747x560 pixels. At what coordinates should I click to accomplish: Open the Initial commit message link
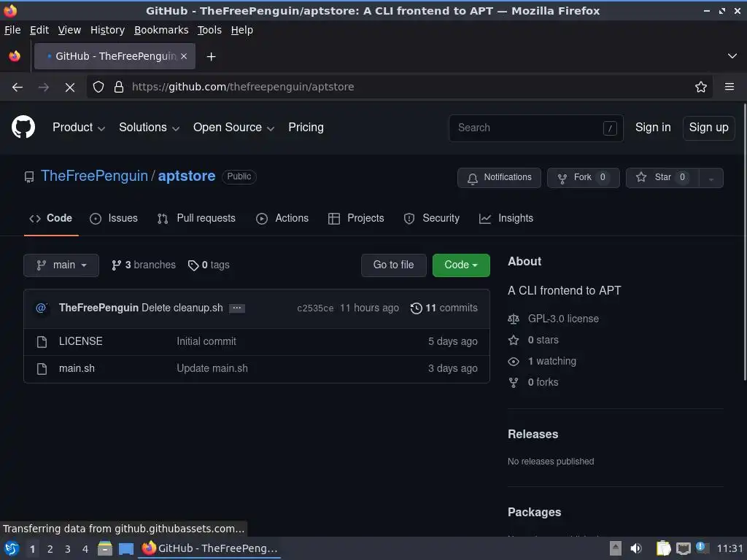click(x=206, y=341)
